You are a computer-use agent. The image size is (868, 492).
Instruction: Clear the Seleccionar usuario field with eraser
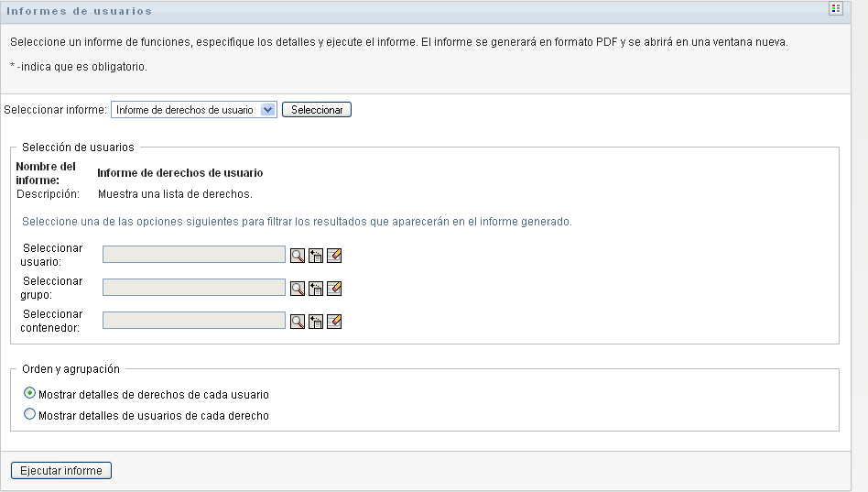tap(334, 256)
